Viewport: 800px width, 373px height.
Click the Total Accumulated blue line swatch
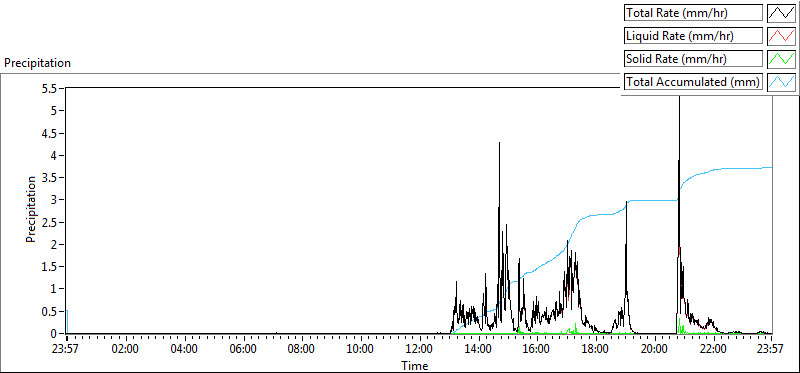click(x=782, y=82)
